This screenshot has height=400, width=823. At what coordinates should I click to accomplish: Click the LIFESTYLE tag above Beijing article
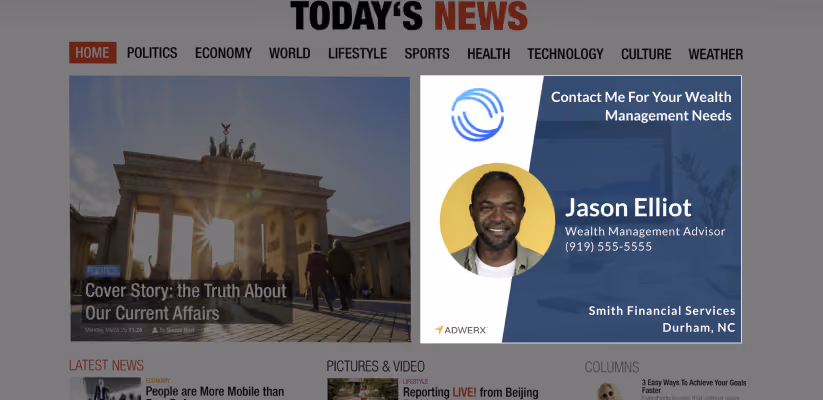415,382
